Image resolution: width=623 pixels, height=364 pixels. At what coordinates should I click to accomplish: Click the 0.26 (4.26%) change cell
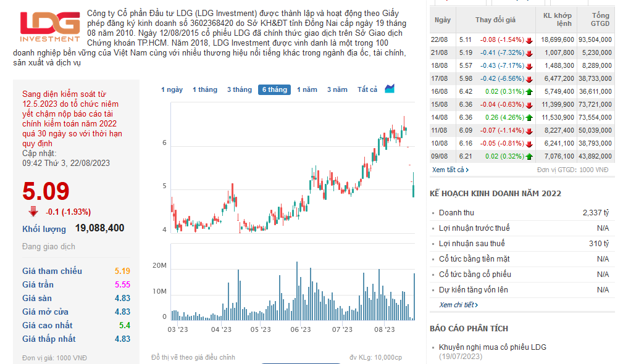504,117
